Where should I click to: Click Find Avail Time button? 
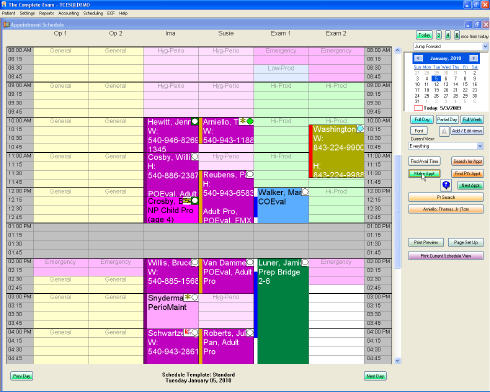click(x=424, y=161)
